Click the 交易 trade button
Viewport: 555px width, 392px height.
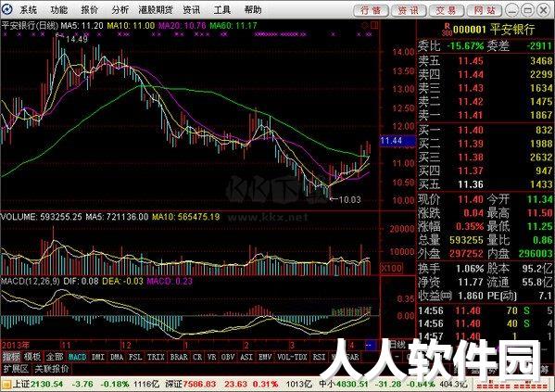446,10
